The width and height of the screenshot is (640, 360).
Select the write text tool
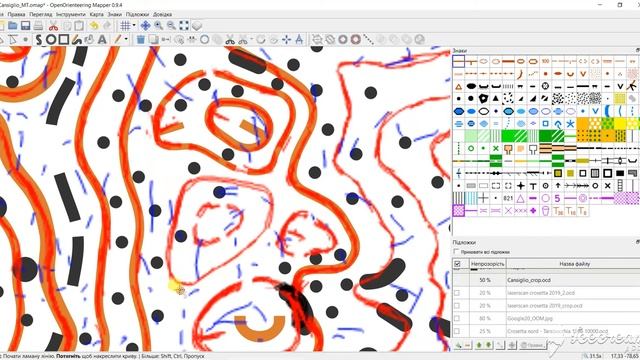click(102, 40)
